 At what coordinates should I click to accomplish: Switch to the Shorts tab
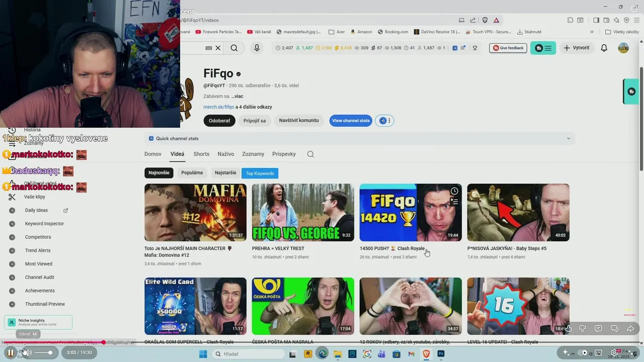pyautogui.click(x=201, y=154)
